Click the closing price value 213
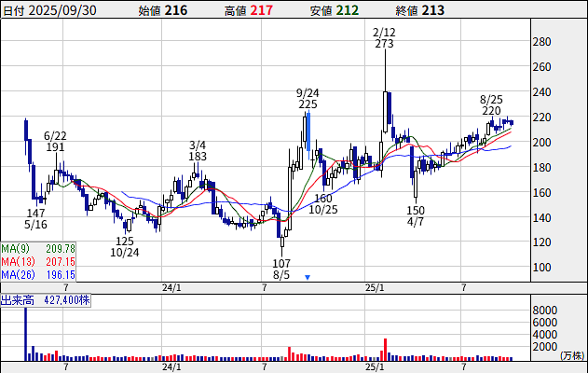 [432, 10]
